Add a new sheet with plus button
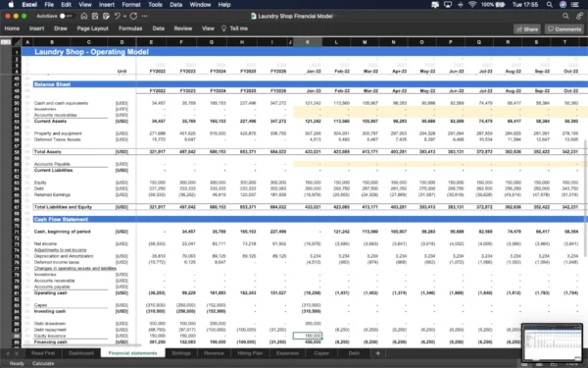This screenshot has width=588, height=368. click(x=378, y=353)
